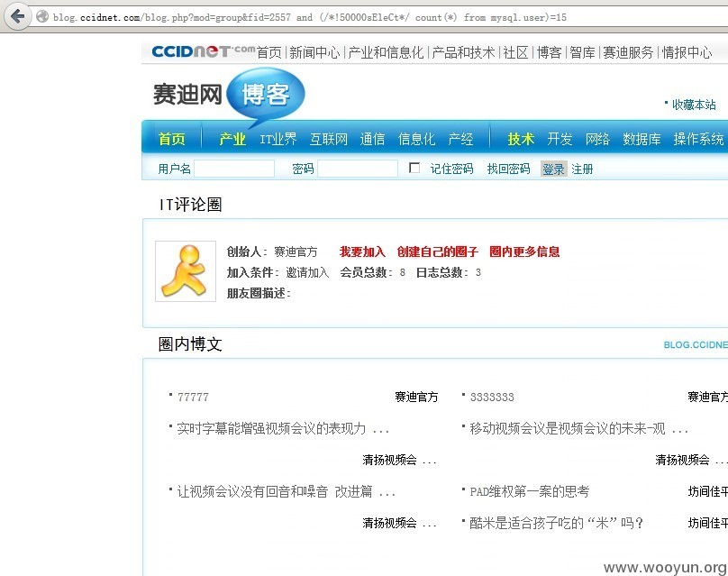Screen dimensions: 728x576
Task: Open 新闻中心 in the top menu
Action: 314,52
